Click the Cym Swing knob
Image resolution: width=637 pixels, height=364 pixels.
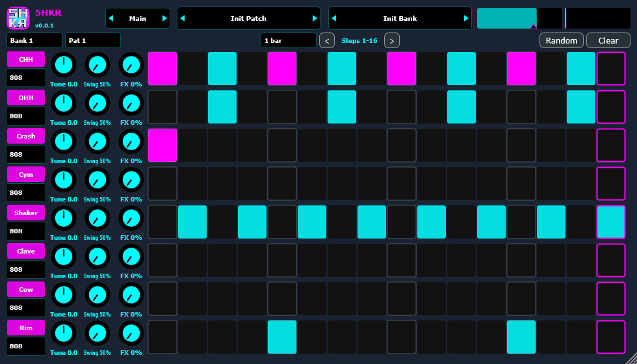(97, 180)
